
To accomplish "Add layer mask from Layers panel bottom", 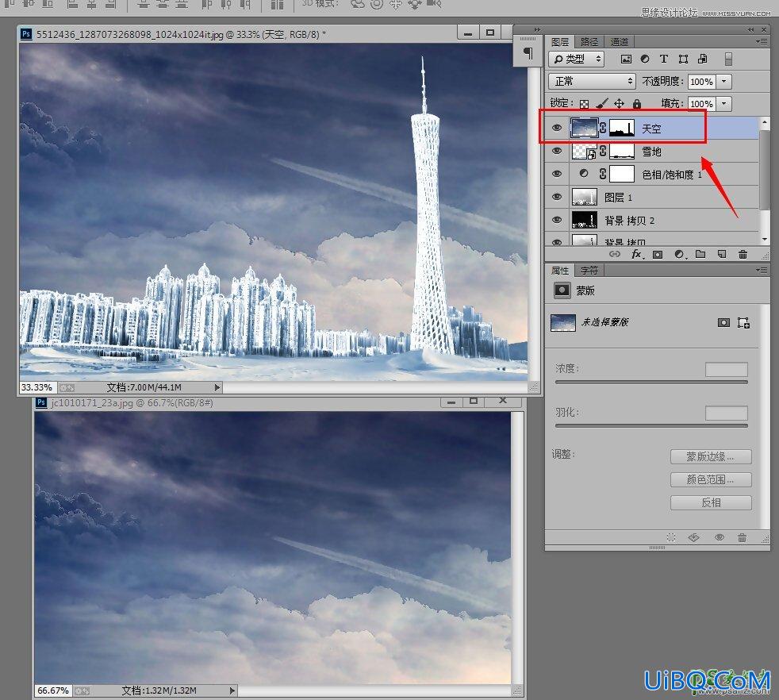I will (658, 254).
